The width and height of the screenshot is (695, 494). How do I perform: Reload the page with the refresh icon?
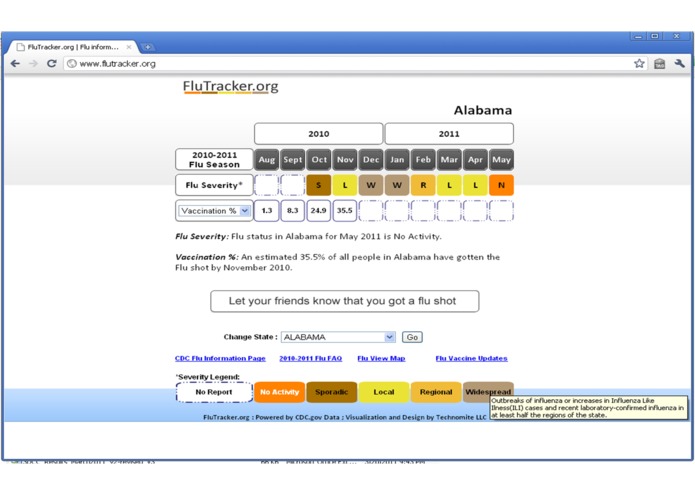[x=52, y=64]
